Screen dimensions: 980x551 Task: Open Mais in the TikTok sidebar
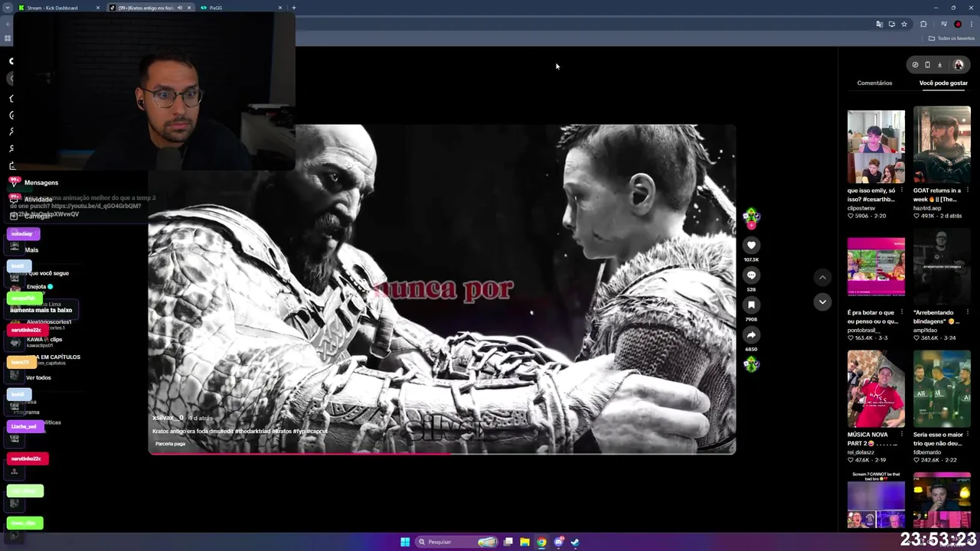tap(31, 249)
